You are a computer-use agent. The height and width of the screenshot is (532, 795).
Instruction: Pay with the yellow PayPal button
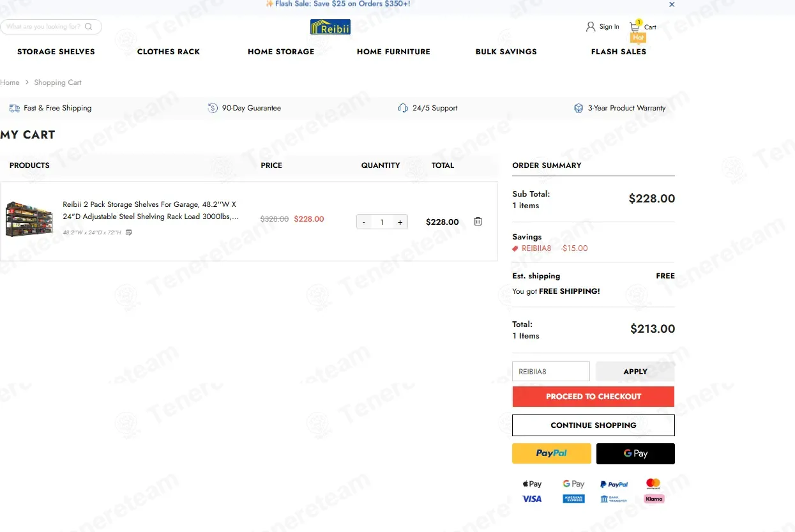pos(552,453)
